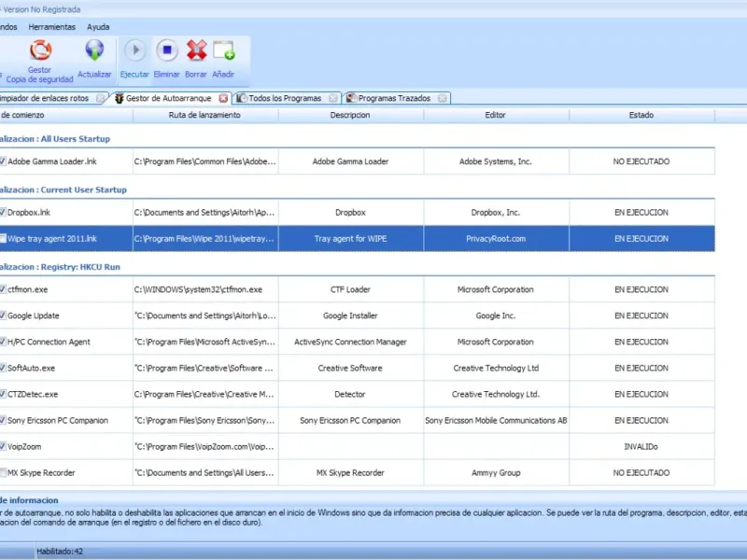747x560 pixels.
Task: Open the Gestor Copia de seguridad tool
Action: 39,51
